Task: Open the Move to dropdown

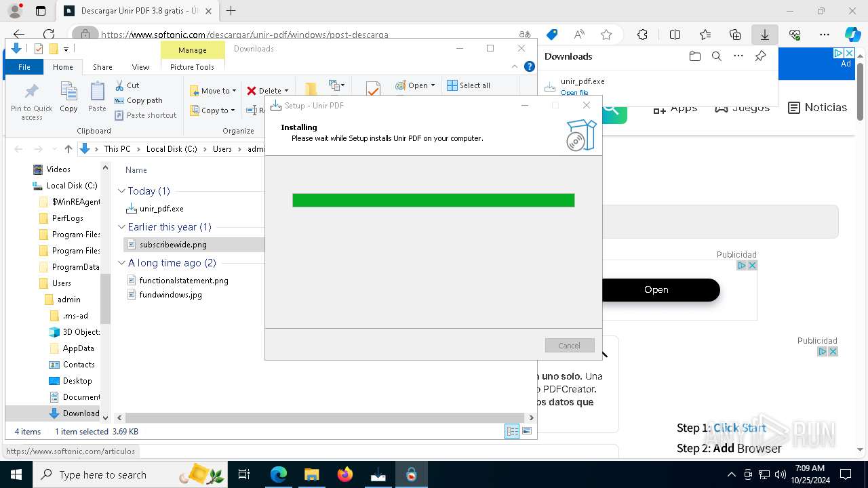Action: click(213, 91)
